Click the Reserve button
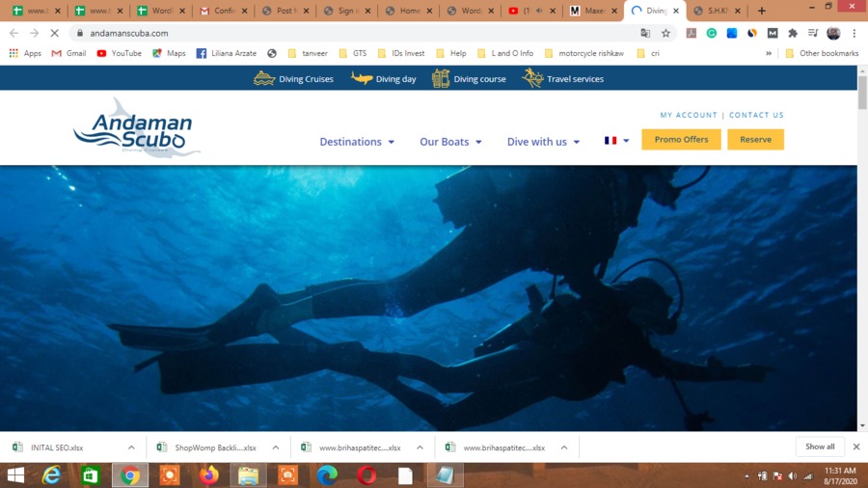The image size is (868, 488). [755, 140]
